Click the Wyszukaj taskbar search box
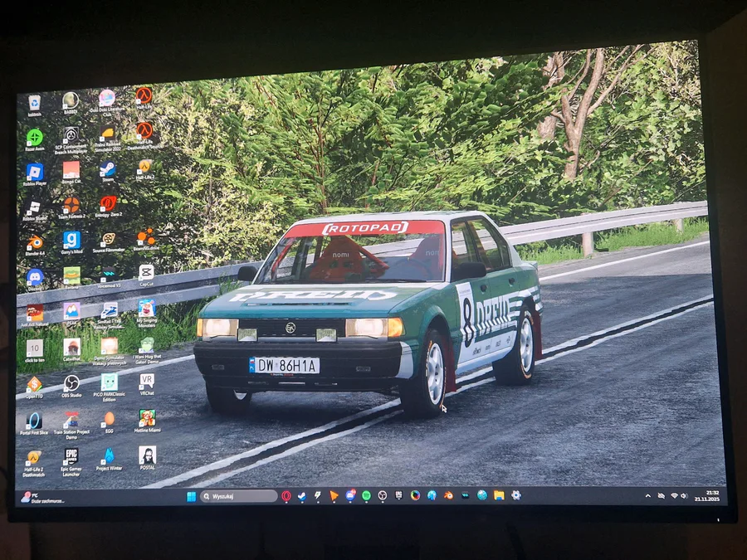Image resolution: width=747 pixels, height=560 pixels. pyautogui.click(x=239, y=497)
